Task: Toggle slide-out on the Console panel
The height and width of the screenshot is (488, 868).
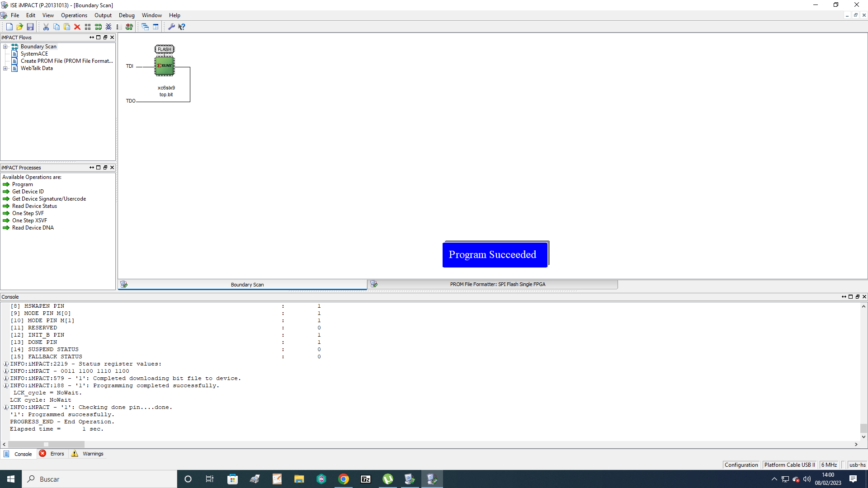Action: click(x=844, y=297)
